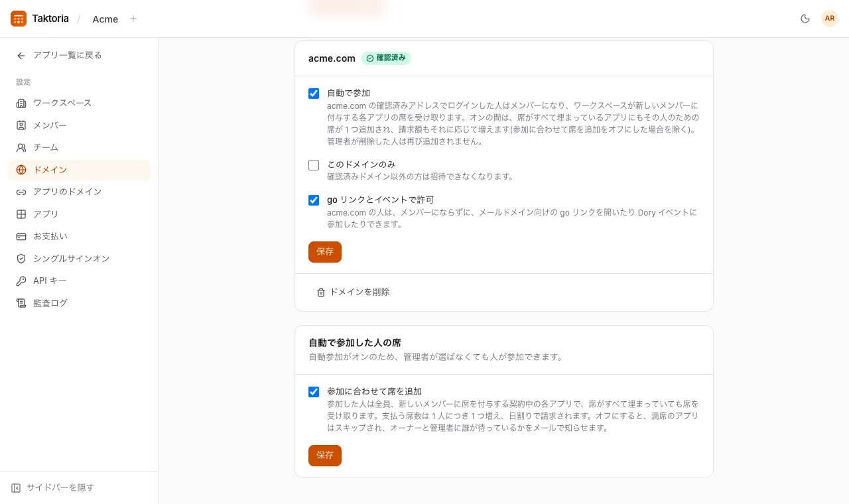
Task: Open the ワークスペース settings page
Action: click(80, 103)
